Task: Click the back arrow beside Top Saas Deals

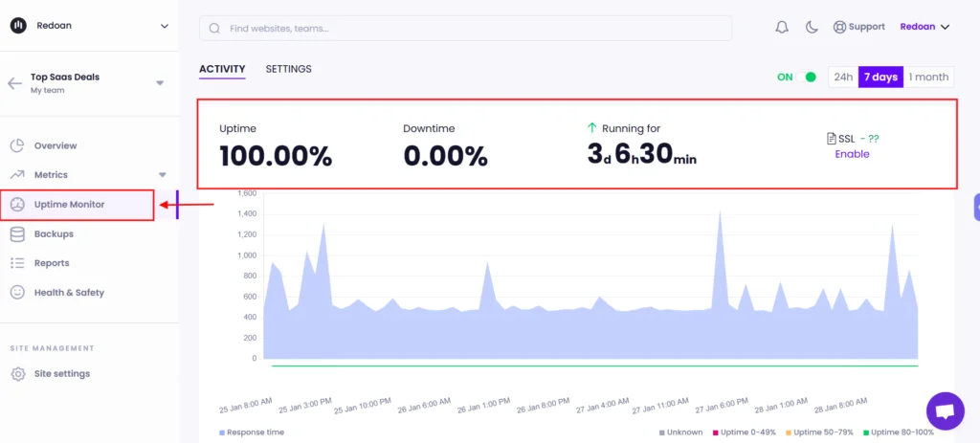Action: tap(14, 83)
